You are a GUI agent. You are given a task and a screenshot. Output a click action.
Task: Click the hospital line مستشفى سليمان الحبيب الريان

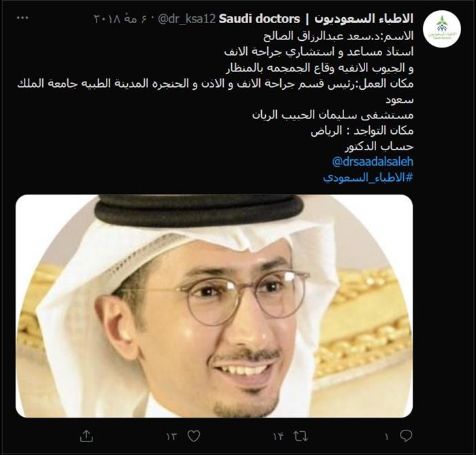click(x=333, y=115)
